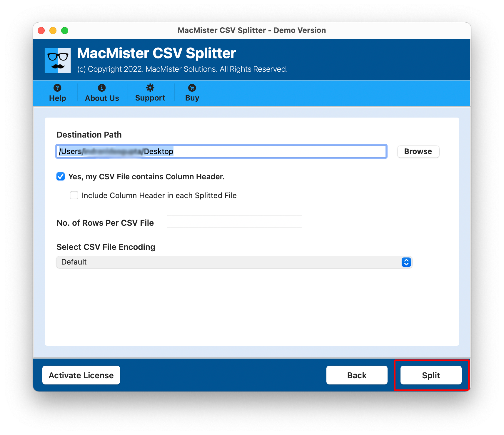This screenshot has width=504, height=435.
Task: Click the Help question mark icon
Action: point(57,88)
